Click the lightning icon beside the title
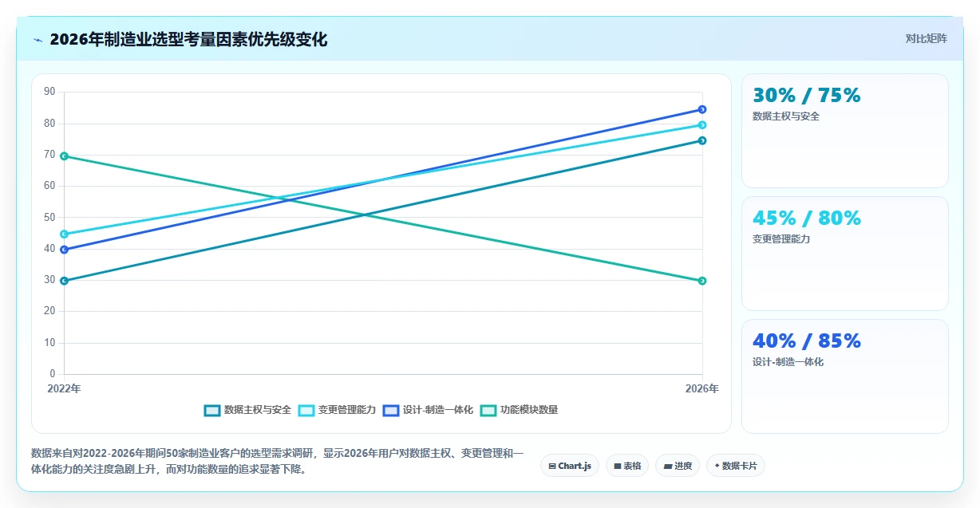This screenshot has height=508, width=980. pos(38,40)
